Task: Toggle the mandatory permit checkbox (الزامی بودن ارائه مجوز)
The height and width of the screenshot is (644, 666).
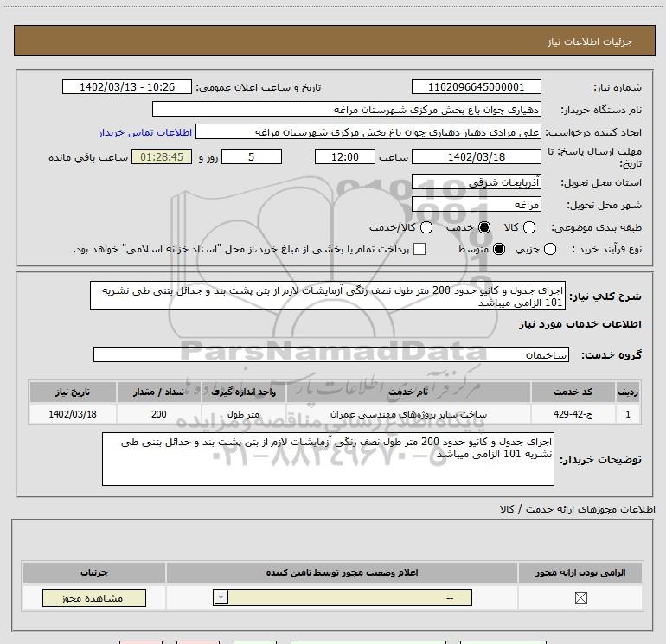Action: (580, 598)
